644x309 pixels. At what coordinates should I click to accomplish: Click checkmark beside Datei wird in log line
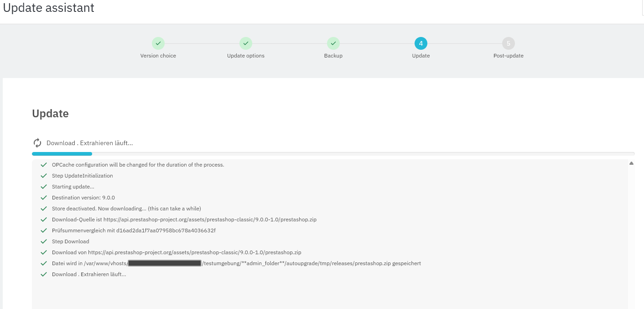click(44, 263)
